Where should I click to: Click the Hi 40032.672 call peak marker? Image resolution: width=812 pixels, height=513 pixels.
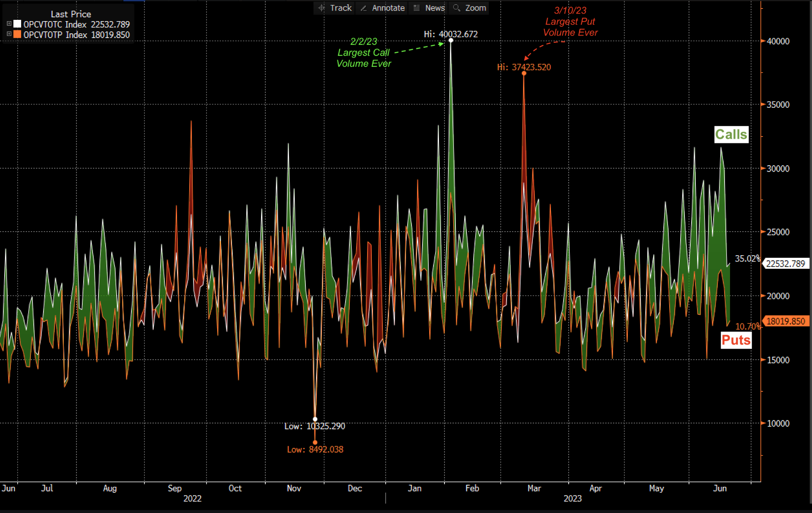point(451,40)
